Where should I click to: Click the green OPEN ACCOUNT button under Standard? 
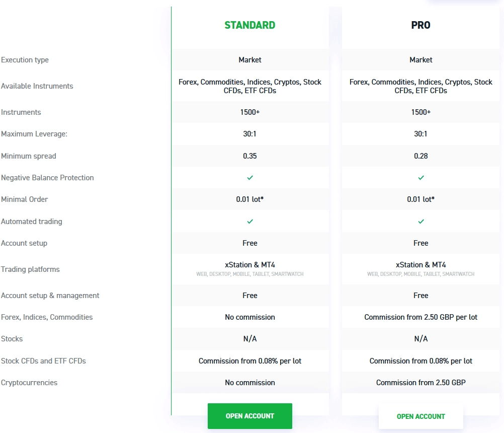250,416
